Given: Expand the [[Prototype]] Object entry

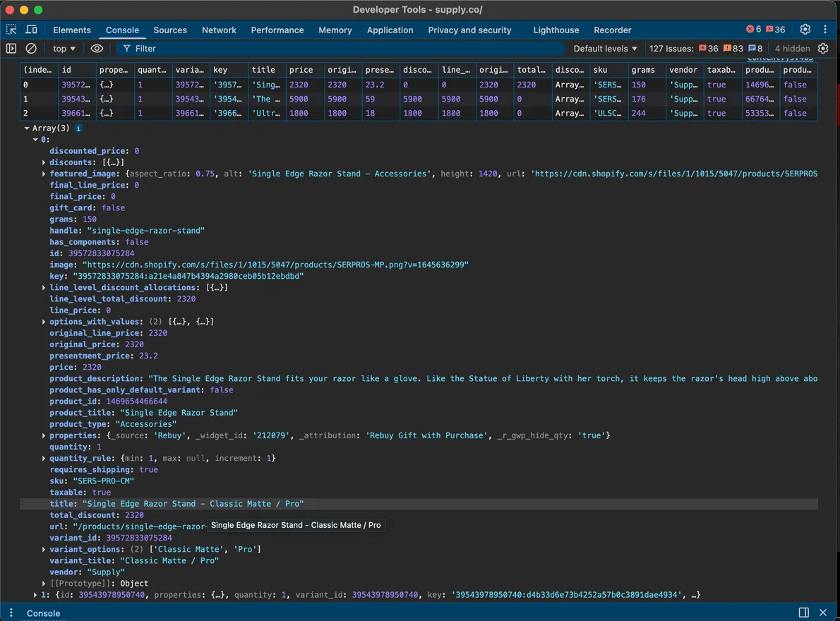Looking at the screenshot, I should click(44, 584).
